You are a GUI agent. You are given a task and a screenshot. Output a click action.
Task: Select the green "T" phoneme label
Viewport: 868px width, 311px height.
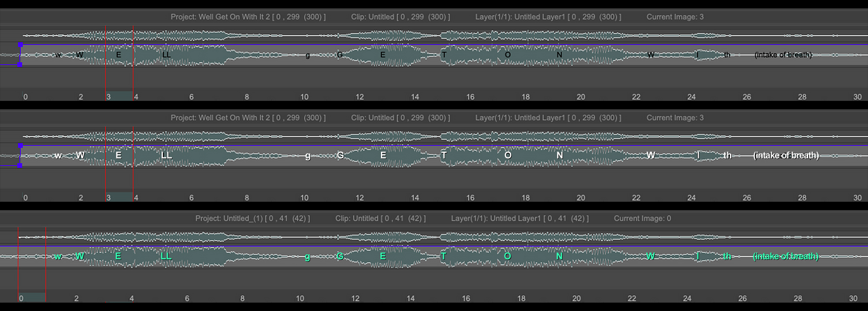tap(444, 256)
